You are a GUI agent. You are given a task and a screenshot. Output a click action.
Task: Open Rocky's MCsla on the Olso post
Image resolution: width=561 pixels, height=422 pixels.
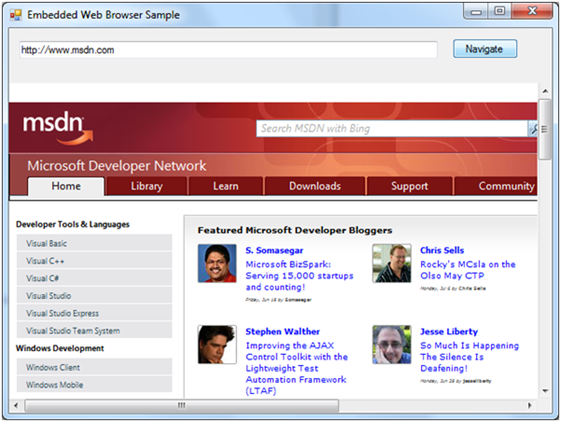coord(468,270)
